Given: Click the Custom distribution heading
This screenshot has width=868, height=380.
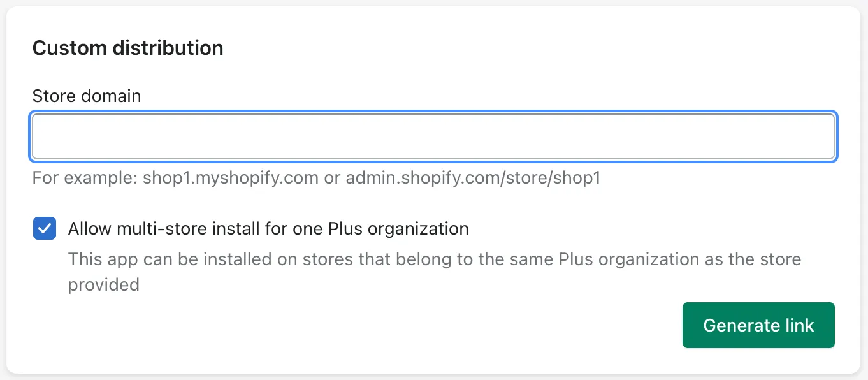Looking at the screenshot, I should [x=127, y=47].
